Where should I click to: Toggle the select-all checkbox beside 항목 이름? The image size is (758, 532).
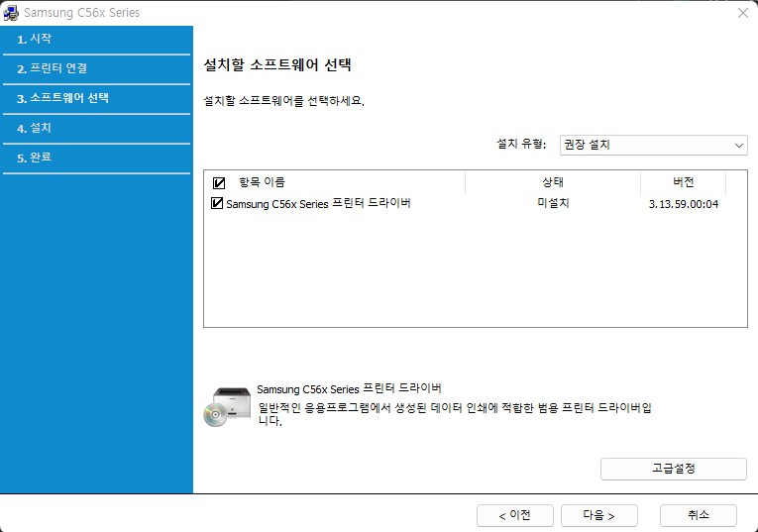tap(219, 182)
